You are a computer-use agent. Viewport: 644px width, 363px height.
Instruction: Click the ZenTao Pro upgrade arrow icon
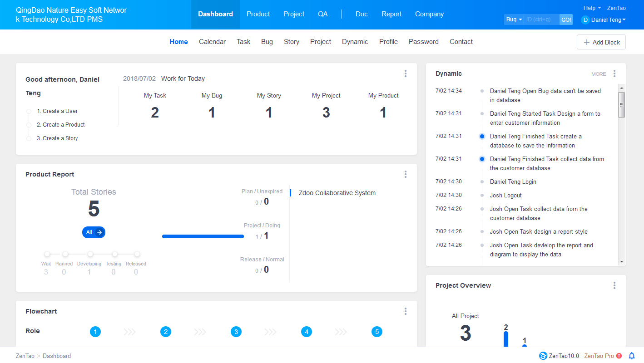[619, 356]
